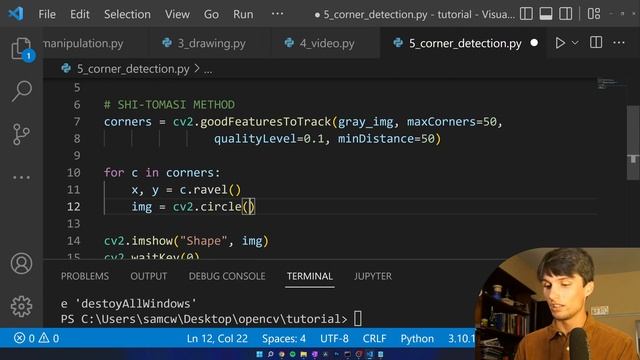Screen dimensions: 640x360
Task: Click line number 12 in gutter
Action: tap(73, 207)
